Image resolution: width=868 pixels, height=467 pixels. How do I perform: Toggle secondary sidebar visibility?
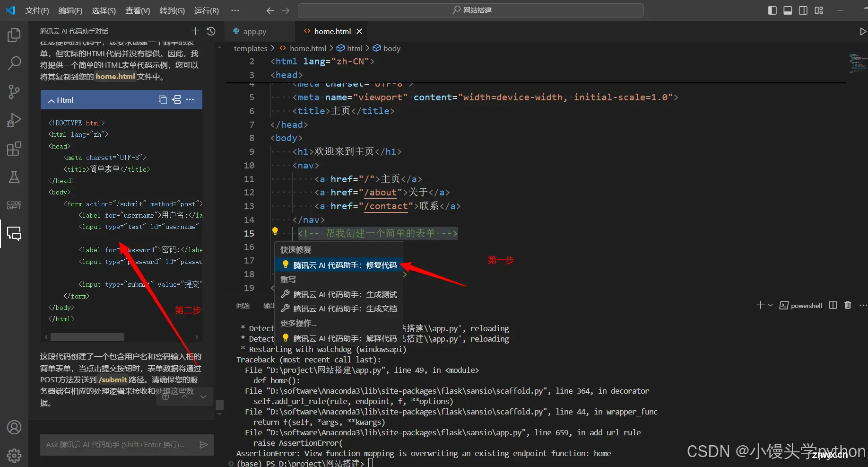[x=803, y=10]
